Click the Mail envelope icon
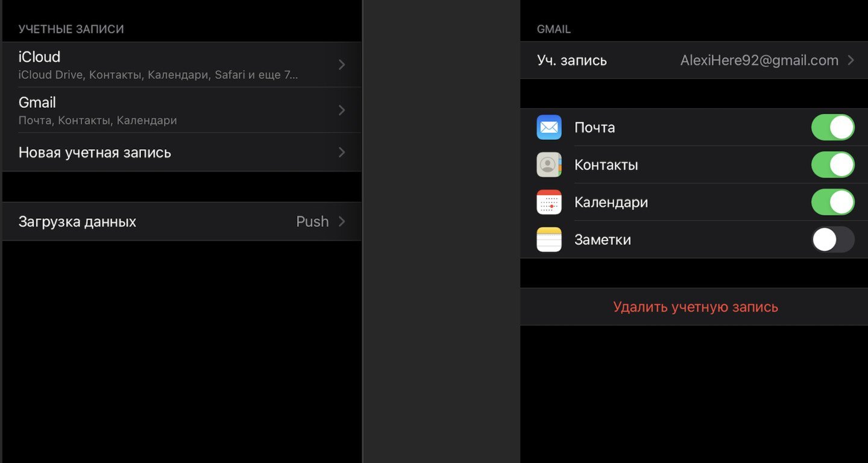The image size is (868, 463). [549, 127]
